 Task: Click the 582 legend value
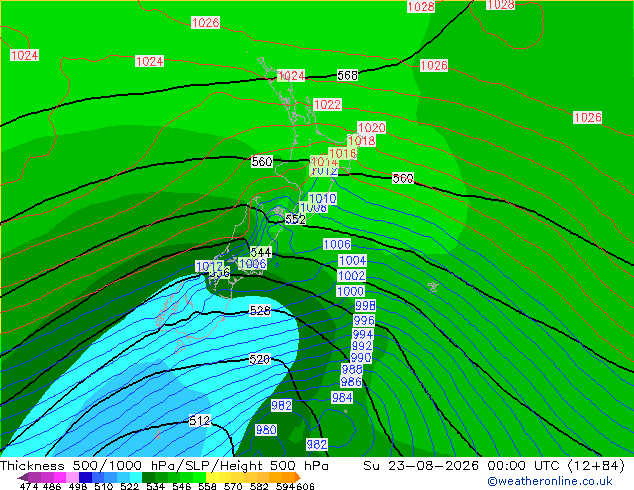pyautogui.click(x=258, y=486)
